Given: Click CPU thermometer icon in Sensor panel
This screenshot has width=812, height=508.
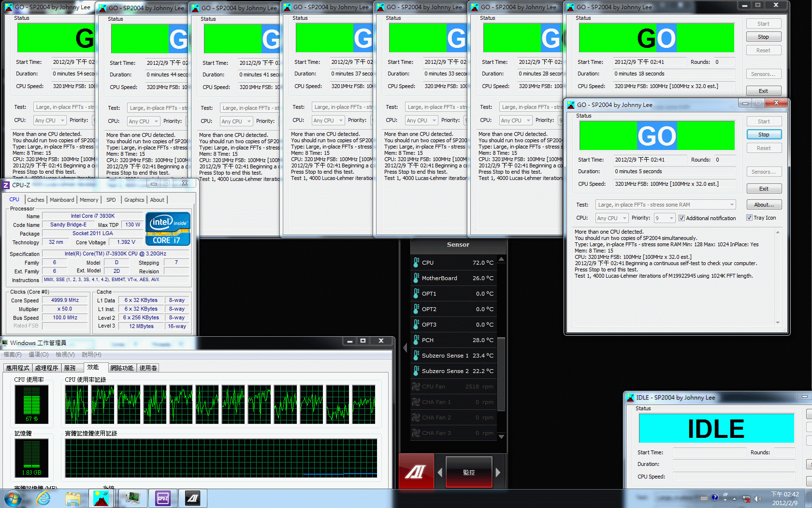Looking at the screenshot, I should (416, 262).
